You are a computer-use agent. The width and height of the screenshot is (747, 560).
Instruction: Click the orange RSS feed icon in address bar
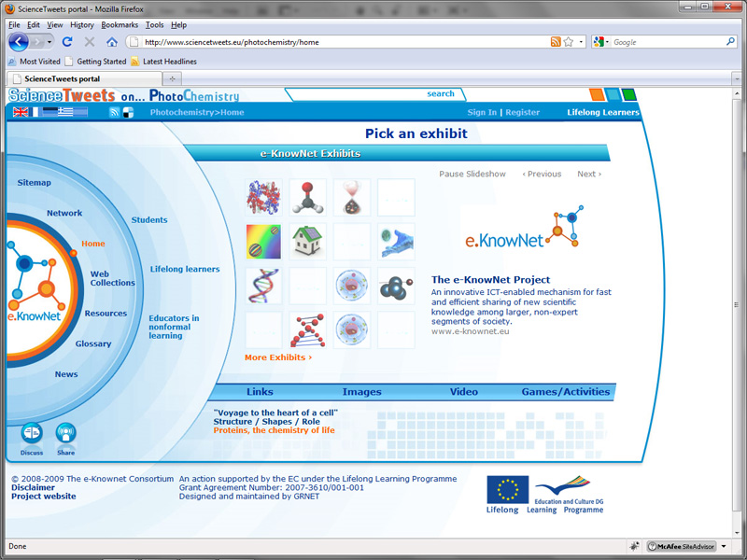coord(556,42)
